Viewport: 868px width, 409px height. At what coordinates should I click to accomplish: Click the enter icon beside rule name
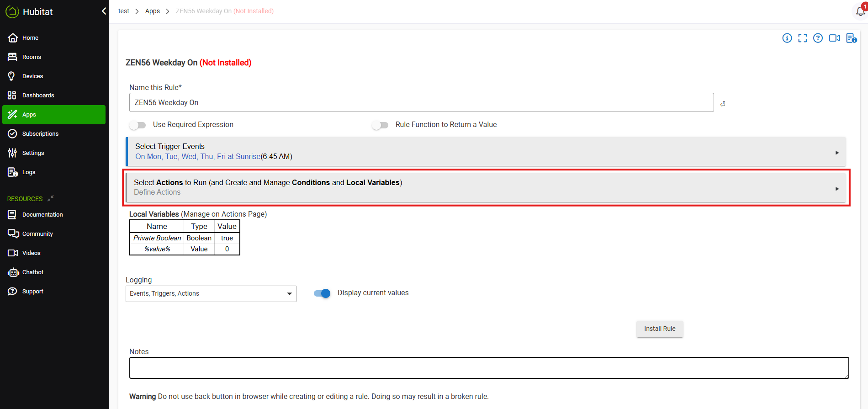tap(723, 104)
